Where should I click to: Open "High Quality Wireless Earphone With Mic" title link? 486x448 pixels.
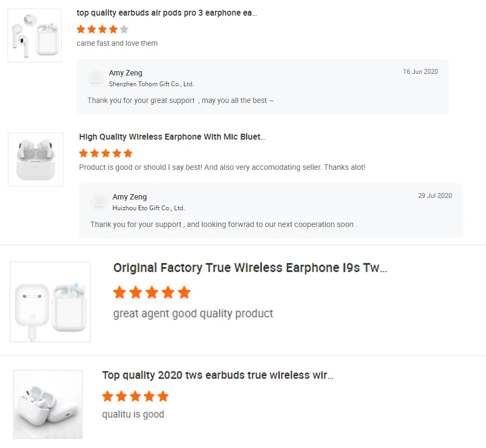point(172,137)
